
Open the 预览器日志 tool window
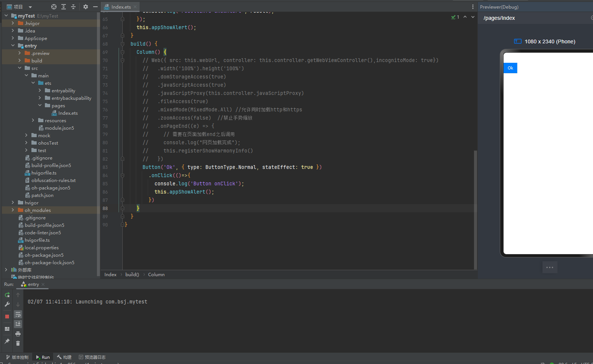(x=92, y=357)
